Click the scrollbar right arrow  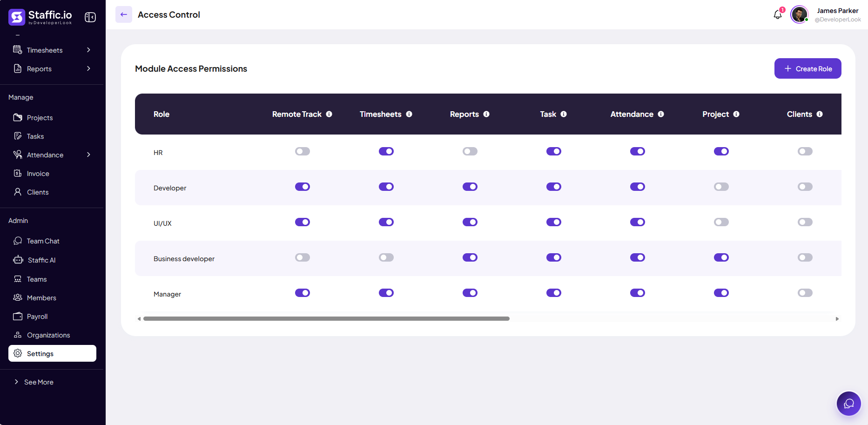[x=837, y=319]
